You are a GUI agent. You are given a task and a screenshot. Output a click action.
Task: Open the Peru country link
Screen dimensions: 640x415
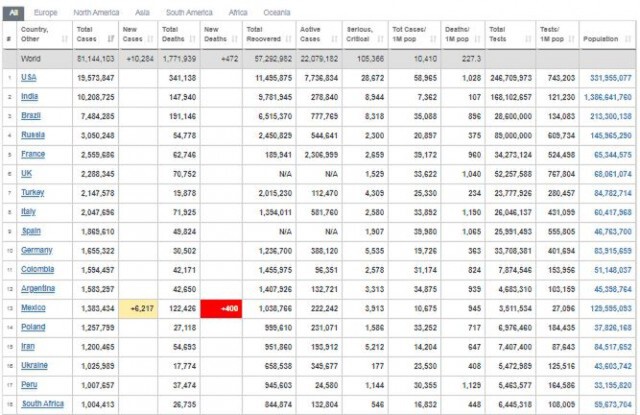pos(29,385)
